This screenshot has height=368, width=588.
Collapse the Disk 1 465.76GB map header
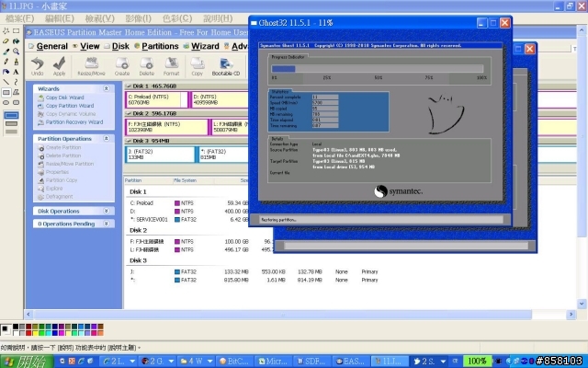[x=129, y=86]
